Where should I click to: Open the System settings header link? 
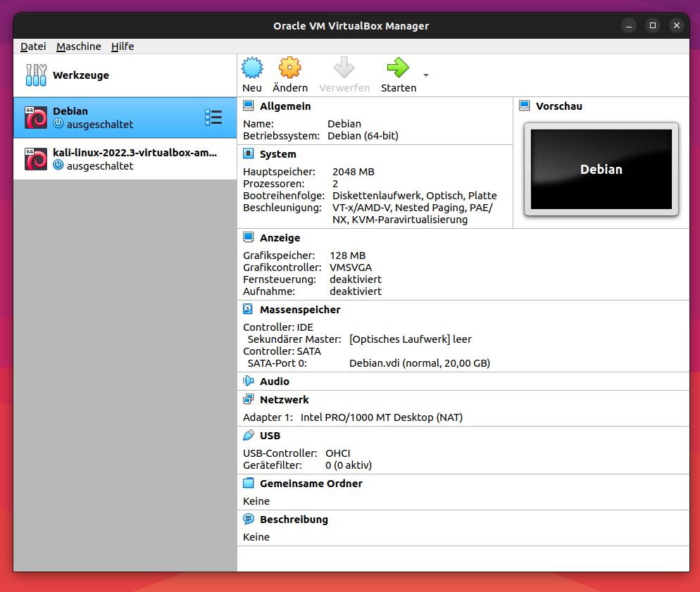[277, 154]
